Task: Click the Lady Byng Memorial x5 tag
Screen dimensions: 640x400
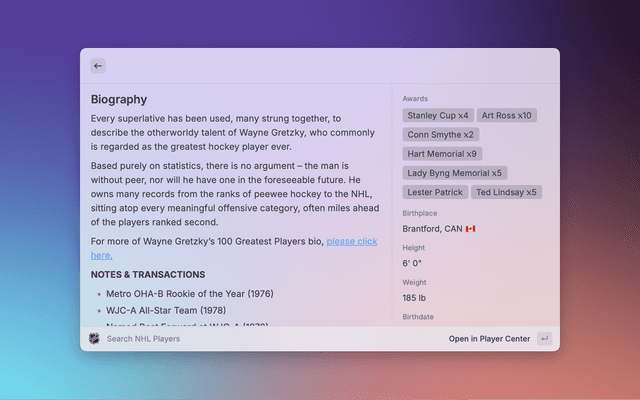Action: [x=455, y=173]
